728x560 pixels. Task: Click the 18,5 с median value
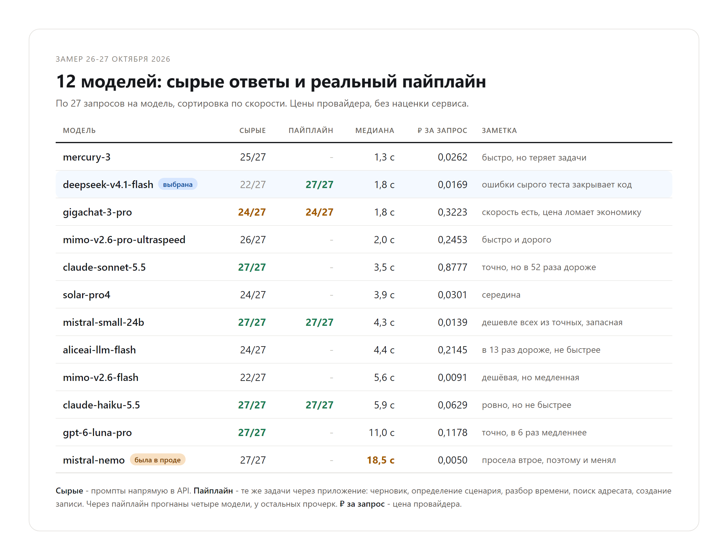pyautogui.click(x=380, y=460)
